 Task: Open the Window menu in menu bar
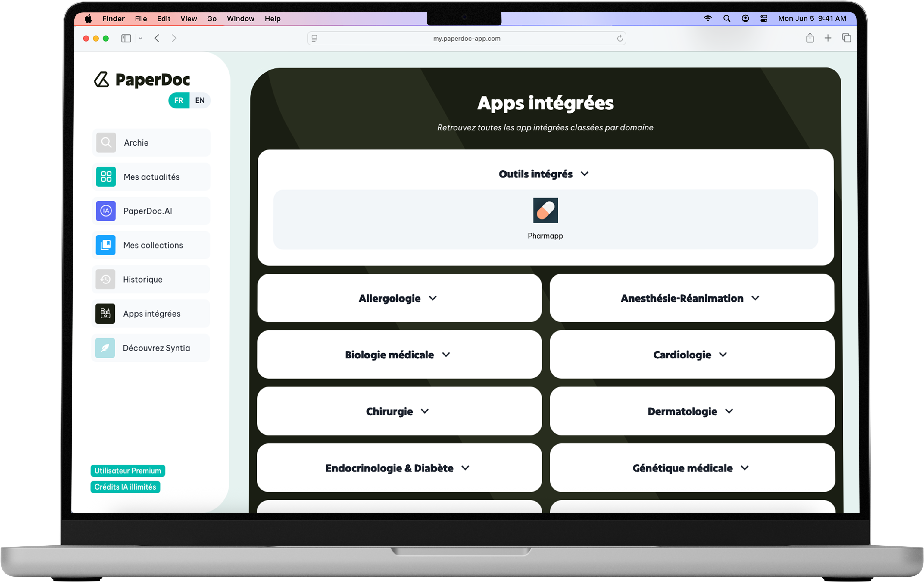pyautogui.click(x=240, y=18)
